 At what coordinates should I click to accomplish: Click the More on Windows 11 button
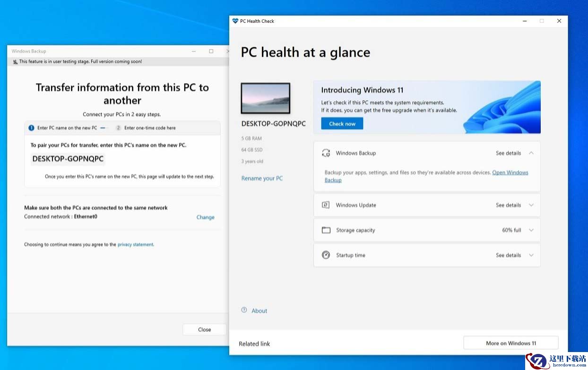click(x=511, y=343)
